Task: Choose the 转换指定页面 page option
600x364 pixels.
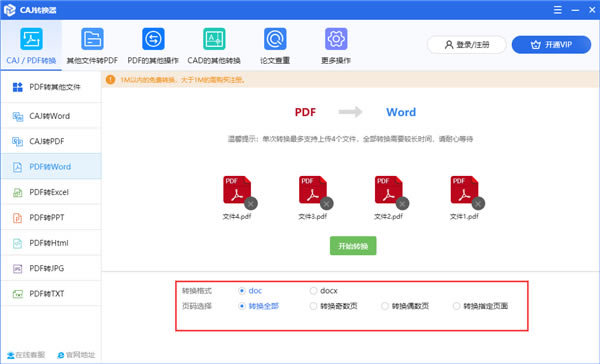Action: coord(456,306)
